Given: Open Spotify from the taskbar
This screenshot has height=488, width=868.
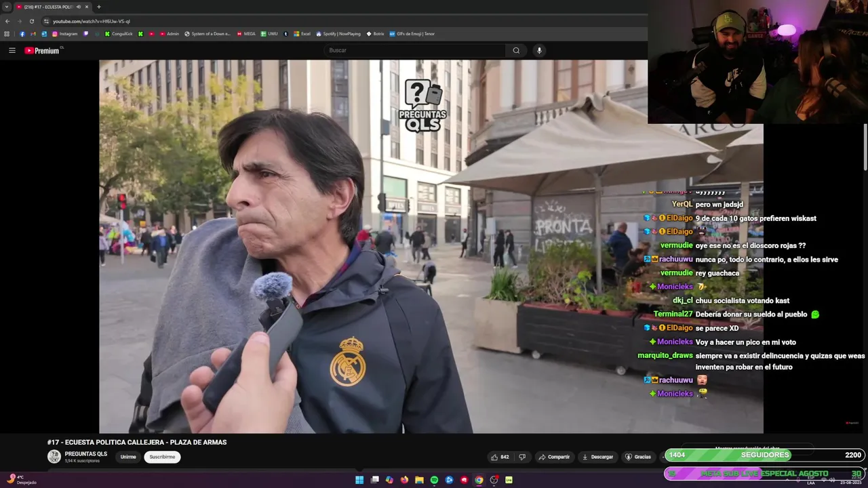Looking at the screenshot, I should pyautogui.click(x=434, y=480).
